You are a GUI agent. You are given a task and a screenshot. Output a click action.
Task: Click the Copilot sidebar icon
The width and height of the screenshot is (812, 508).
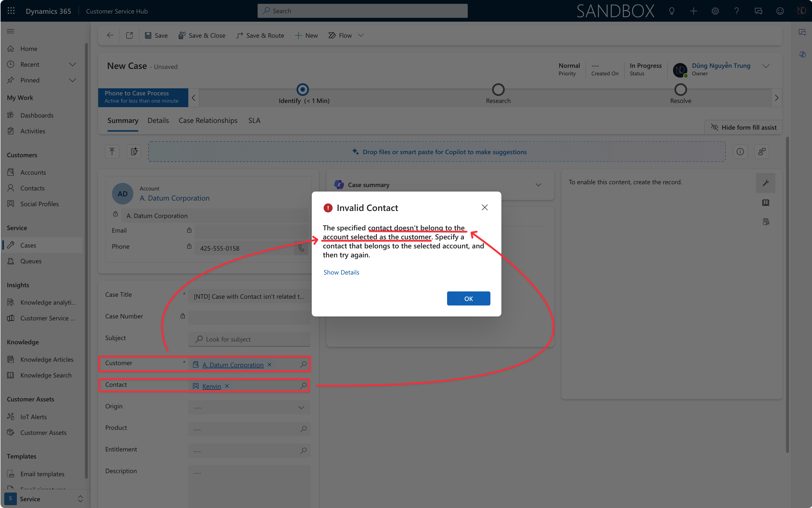point(802,55)
